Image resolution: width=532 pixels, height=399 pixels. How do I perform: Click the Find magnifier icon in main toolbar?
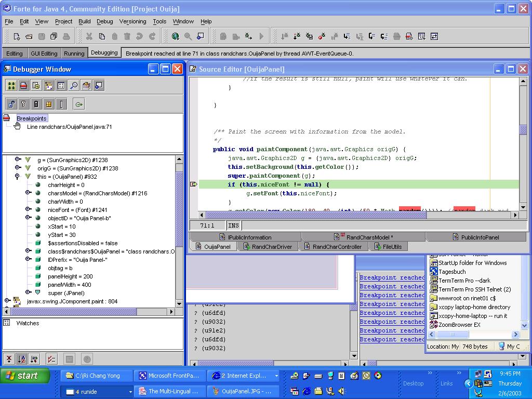[188, 36]
